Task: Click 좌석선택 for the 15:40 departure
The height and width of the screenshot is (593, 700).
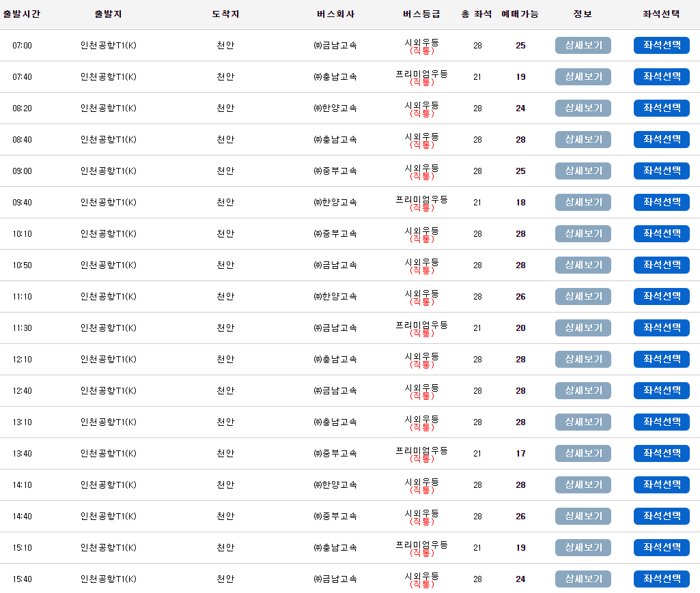Action: pos(662,579)
